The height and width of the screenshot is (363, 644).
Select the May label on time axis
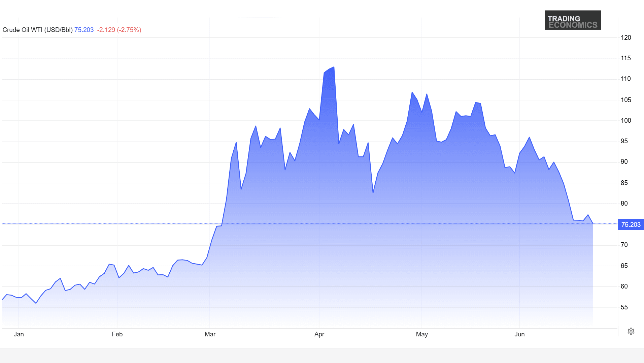(422, 334)
